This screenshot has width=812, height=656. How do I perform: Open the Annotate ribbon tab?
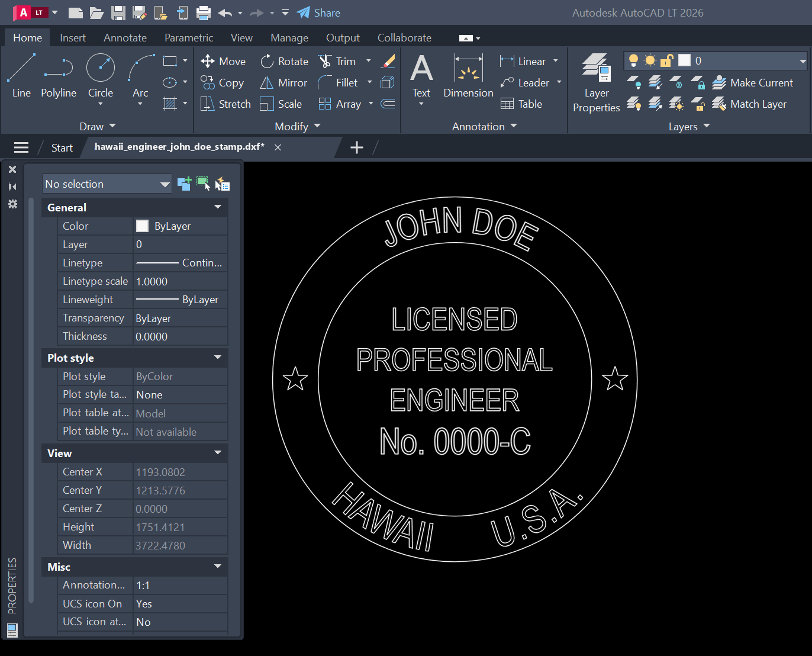coord(125,38)
